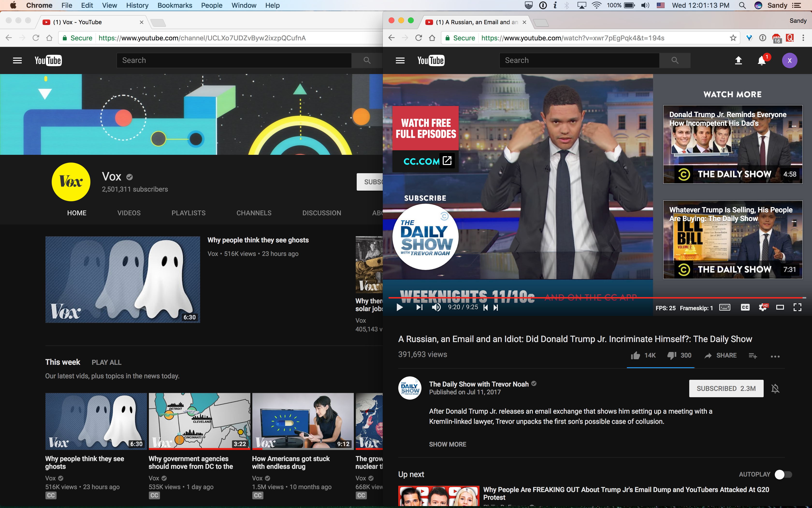Enter fullscreen on the video player
Viewport: 812px width, 508px height.
[x=797, y=307]
